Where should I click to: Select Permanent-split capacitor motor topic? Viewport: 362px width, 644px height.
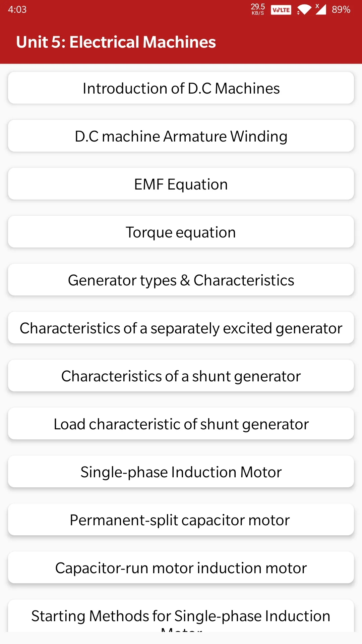181,520
